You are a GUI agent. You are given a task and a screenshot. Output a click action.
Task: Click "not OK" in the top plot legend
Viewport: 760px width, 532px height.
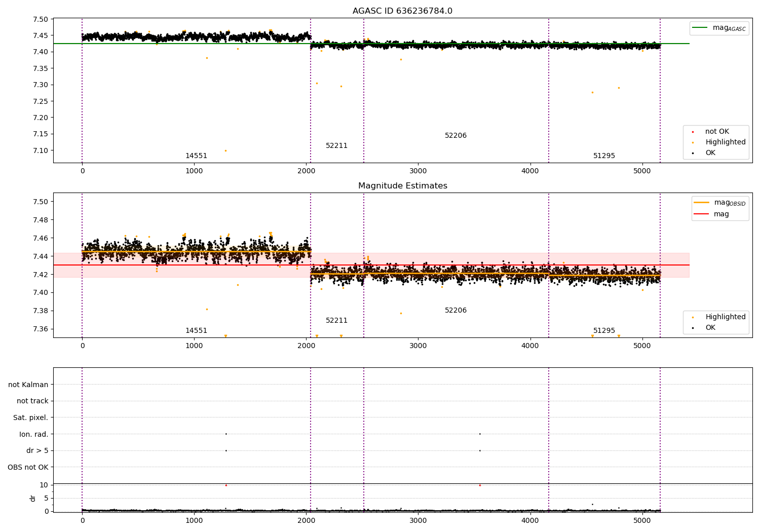pos(716,131)
